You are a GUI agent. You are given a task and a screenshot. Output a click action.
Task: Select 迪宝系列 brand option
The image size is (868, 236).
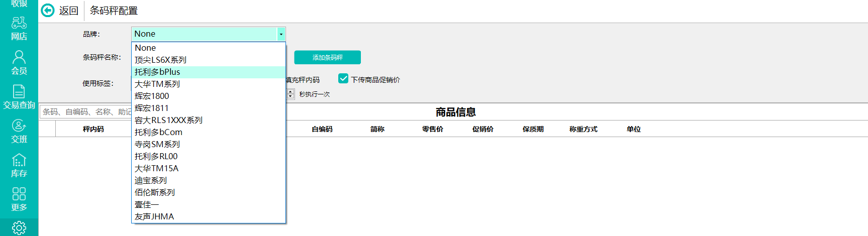[x=209, y=180]
